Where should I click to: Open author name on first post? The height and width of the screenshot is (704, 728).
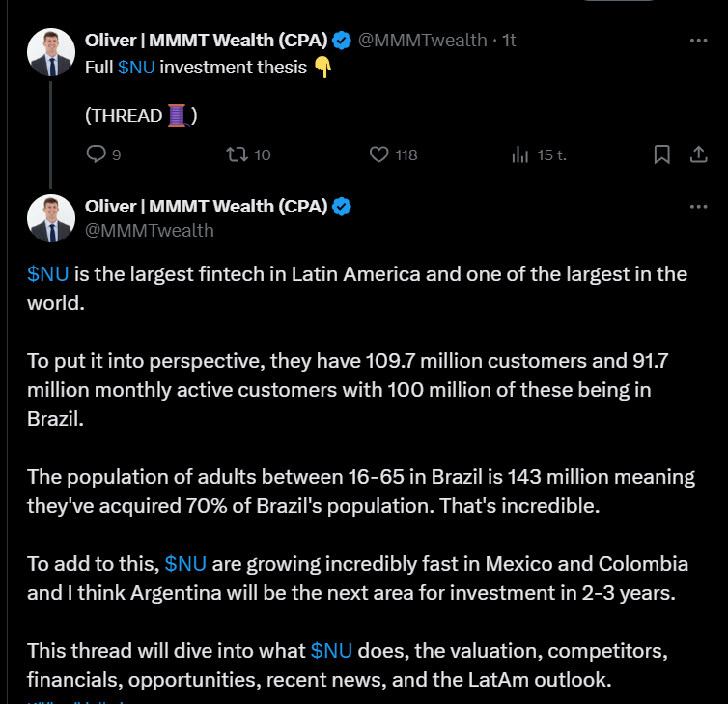(x=206, y=41)
